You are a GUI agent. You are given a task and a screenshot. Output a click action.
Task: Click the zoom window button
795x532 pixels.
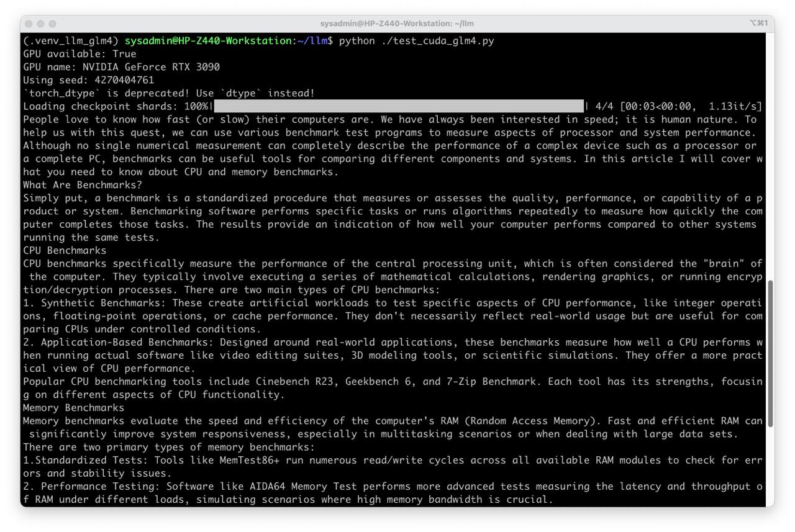[x=52, y=24]
